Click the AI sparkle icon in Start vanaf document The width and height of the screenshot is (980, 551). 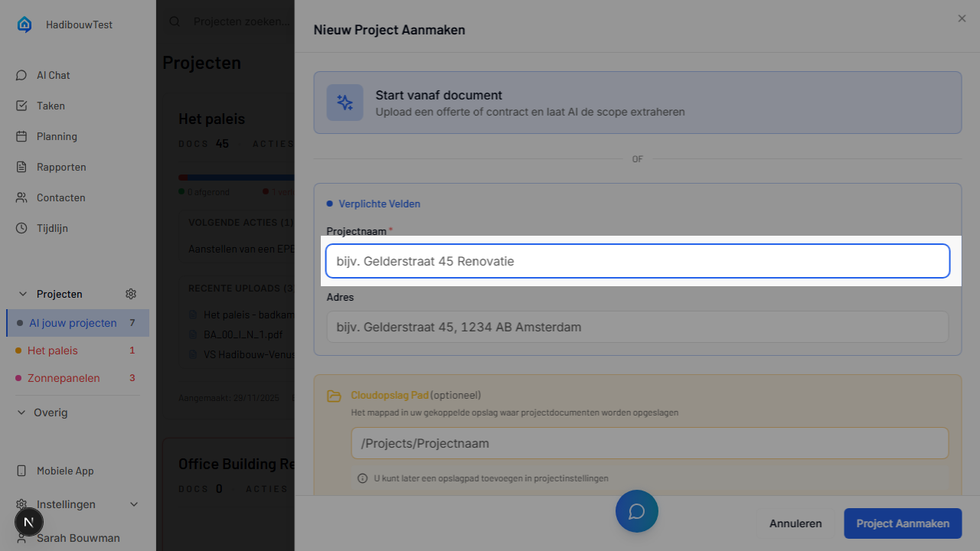click(x=345, y=103)
